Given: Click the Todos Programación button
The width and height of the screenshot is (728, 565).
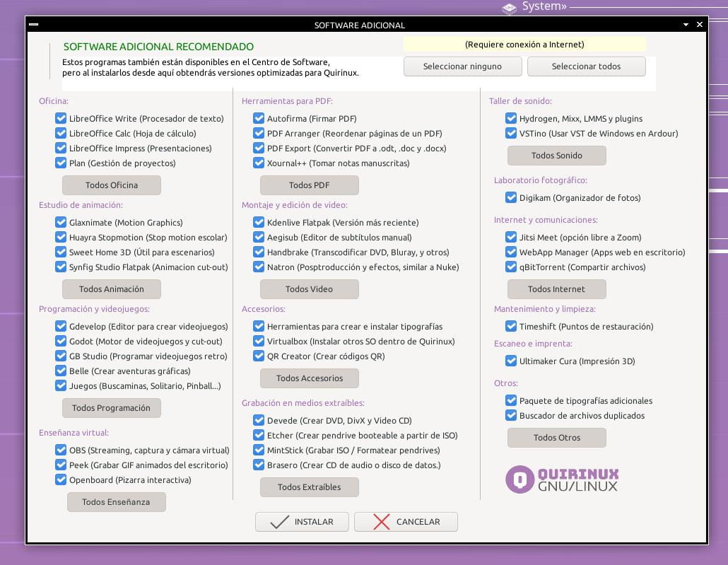Looking at the screenshot, I should (112, 408).
